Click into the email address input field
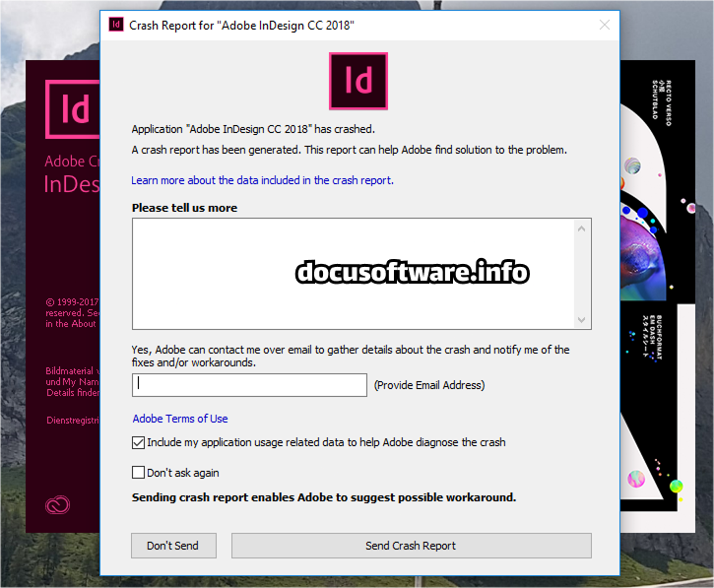This screenshot has width=714, height=588. click(249, 385)
